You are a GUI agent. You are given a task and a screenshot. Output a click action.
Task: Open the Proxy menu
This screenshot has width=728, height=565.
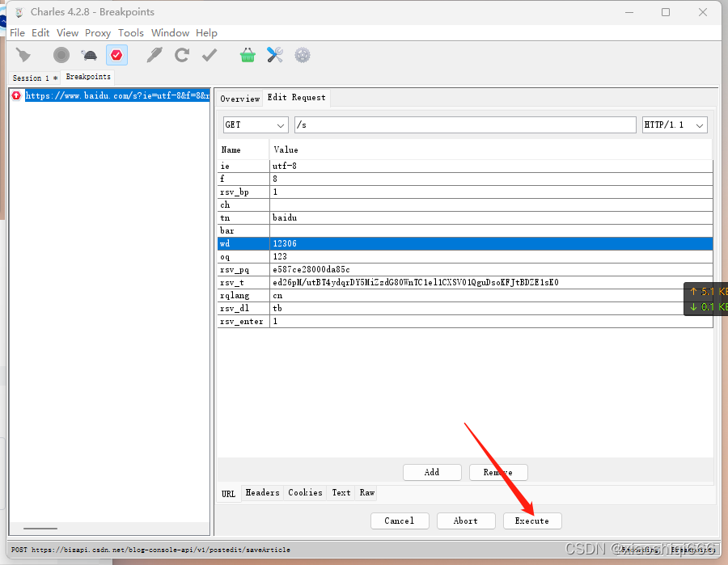98,33
